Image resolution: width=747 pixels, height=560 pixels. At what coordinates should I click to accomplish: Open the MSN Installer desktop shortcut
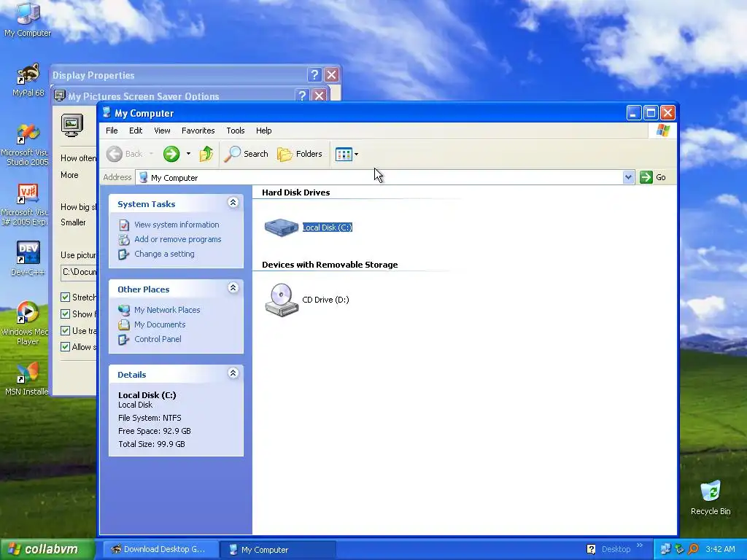[x=27, y=379]
